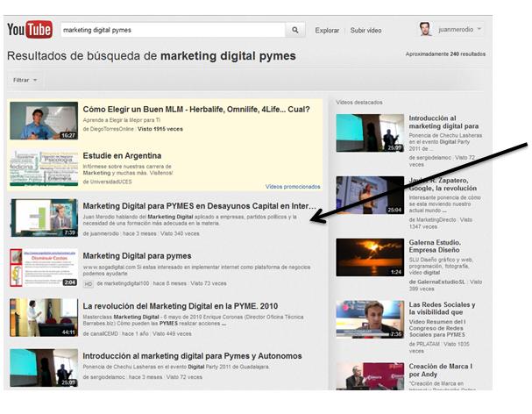Screen dimensions: 532x414
Task: Click featured thumbnail of Introducción al marketing digital
Action: coord(370,132)
